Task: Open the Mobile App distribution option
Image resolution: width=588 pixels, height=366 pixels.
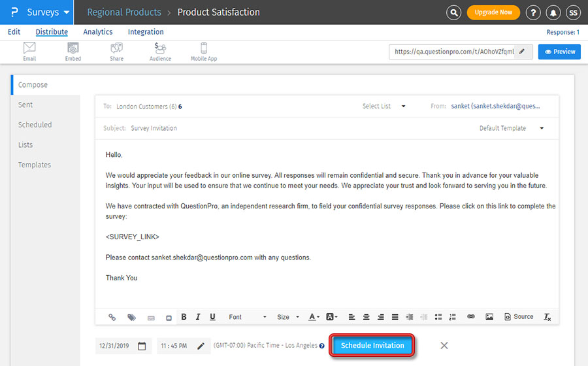Action: [x=203, y=52]
